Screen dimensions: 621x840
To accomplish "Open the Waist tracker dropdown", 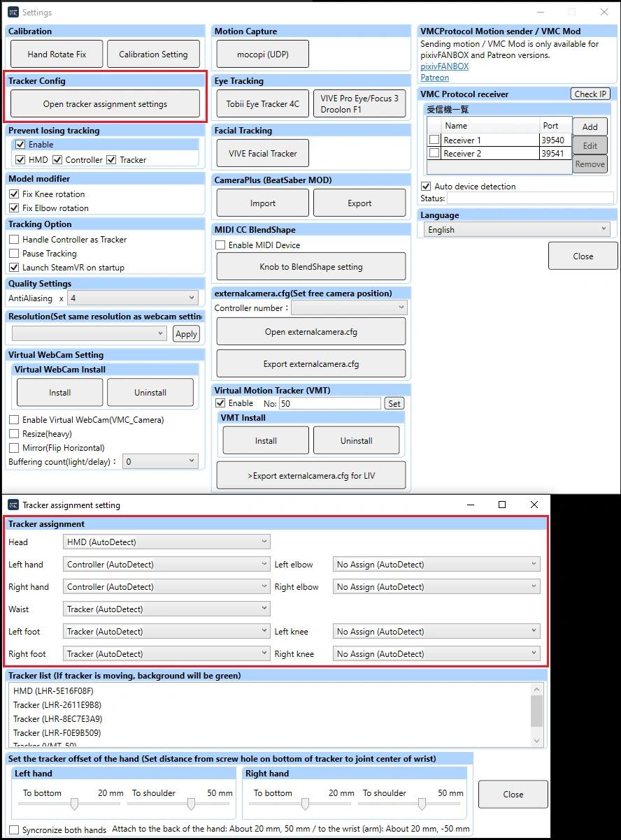I will 166,609.
